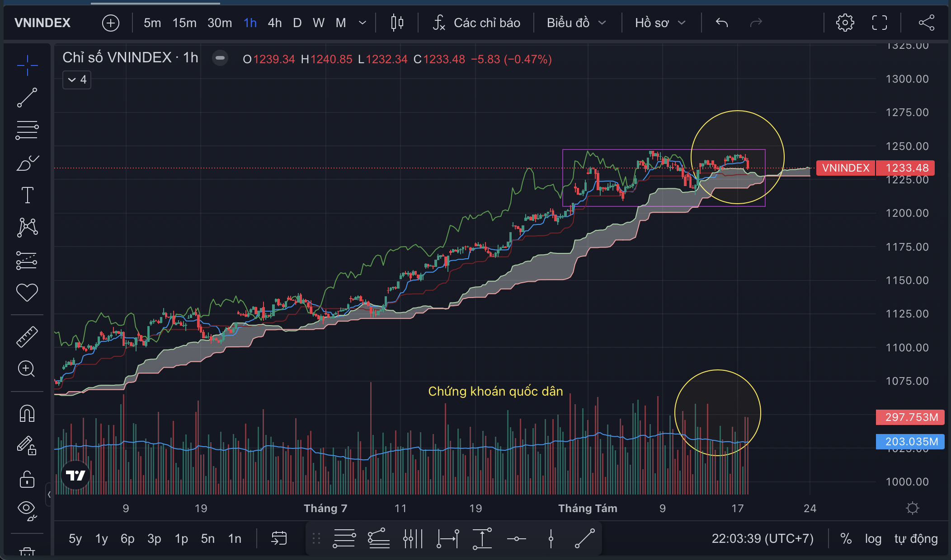Collapse the left drawing toolbar arrow

click(49, 494)
